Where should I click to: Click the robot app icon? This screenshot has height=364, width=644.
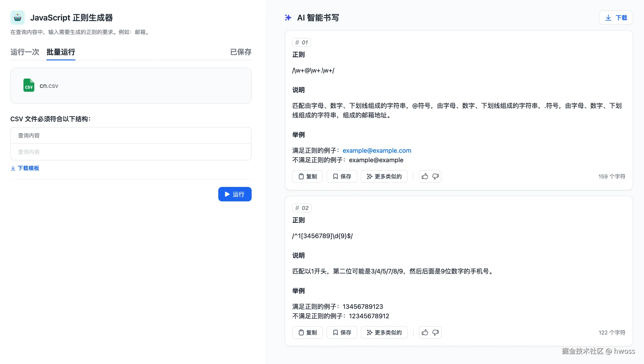click(17, 18)
